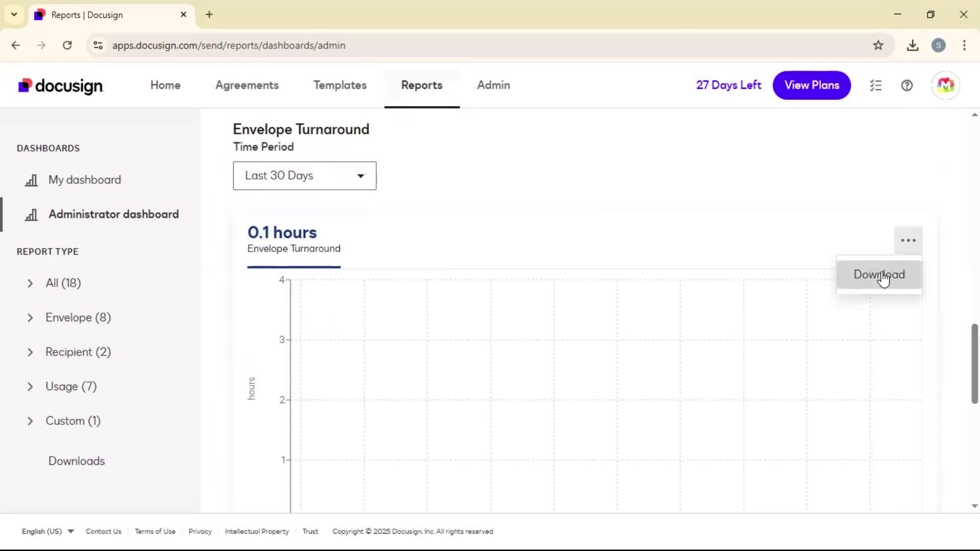This screenshot has width=980, height=551.
Task: Click Administrator dashboard bar chart icon
Action: tap(32, 215)
